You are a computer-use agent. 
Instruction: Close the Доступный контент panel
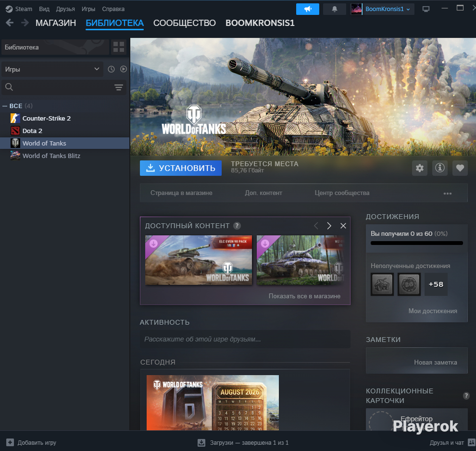343,226
